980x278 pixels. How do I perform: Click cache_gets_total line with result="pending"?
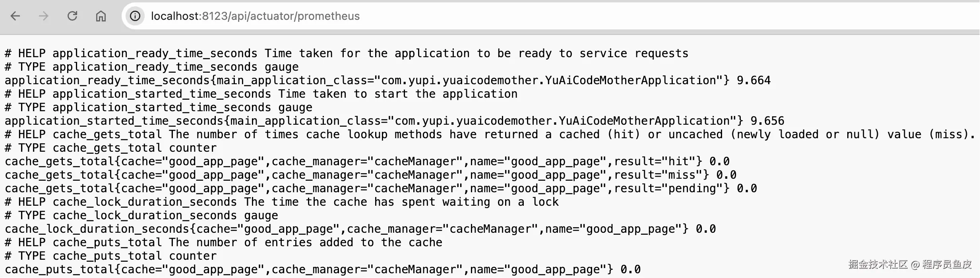pyautogui.click(x=381, y=188)
